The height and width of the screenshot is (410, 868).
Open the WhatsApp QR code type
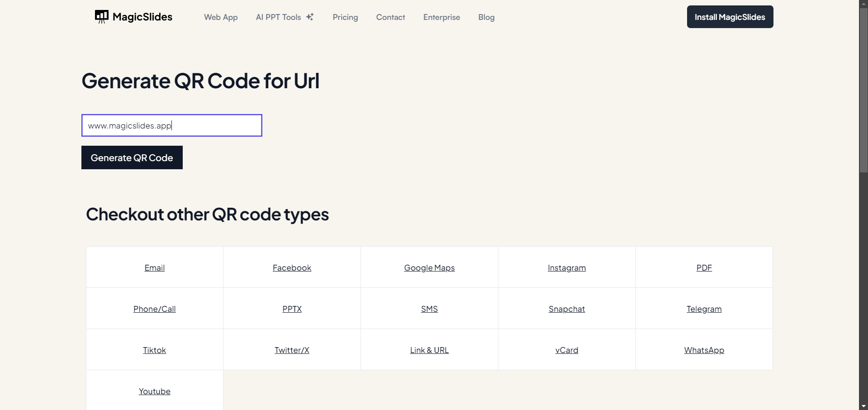click(x=704, y=350)
